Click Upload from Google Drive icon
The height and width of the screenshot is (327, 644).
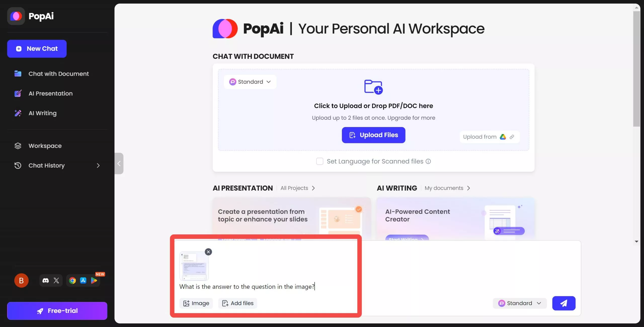[x=503, y=136]
